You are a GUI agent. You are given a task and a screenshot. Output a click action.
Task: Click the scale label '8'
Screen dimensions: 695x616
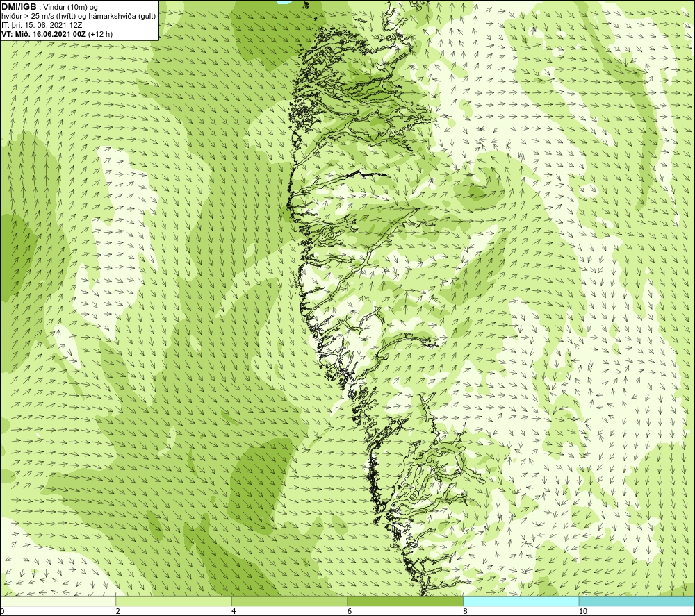click(465, 611)
